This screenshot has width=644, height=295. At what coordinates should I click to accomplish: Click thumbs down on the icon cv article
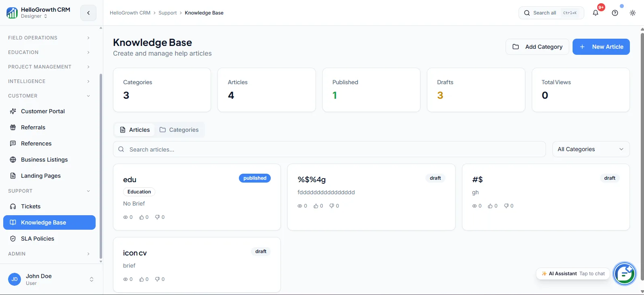pos(157,279)
